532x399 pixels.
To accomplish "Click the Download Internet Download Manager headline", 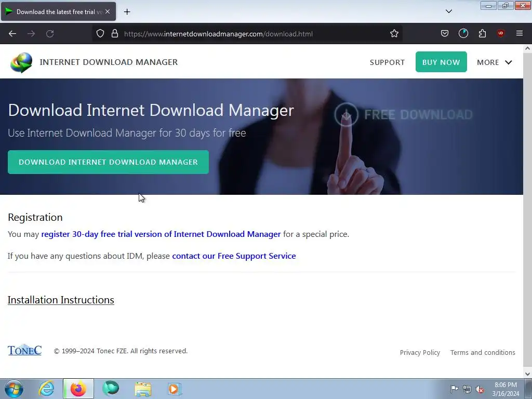I will point(151,110).
